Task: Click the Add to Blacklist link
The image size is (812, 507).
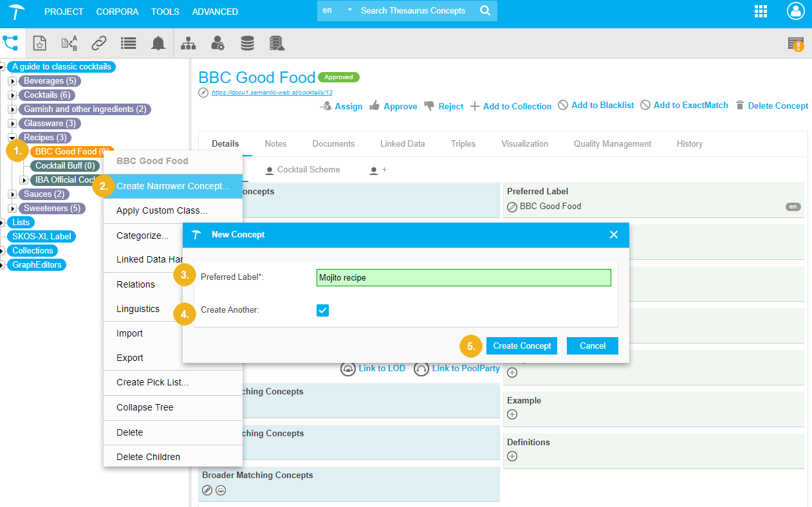Action: click(x=596, y=106)
